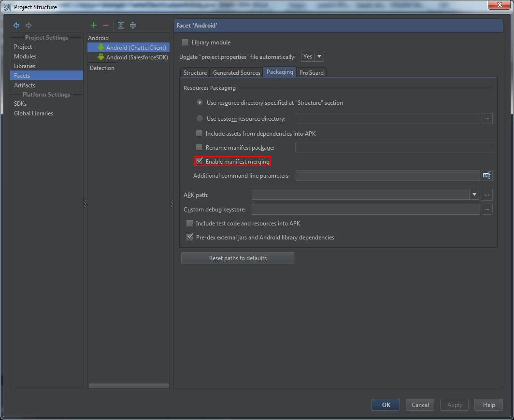Click the custom resource directory text field

[388, 119]
